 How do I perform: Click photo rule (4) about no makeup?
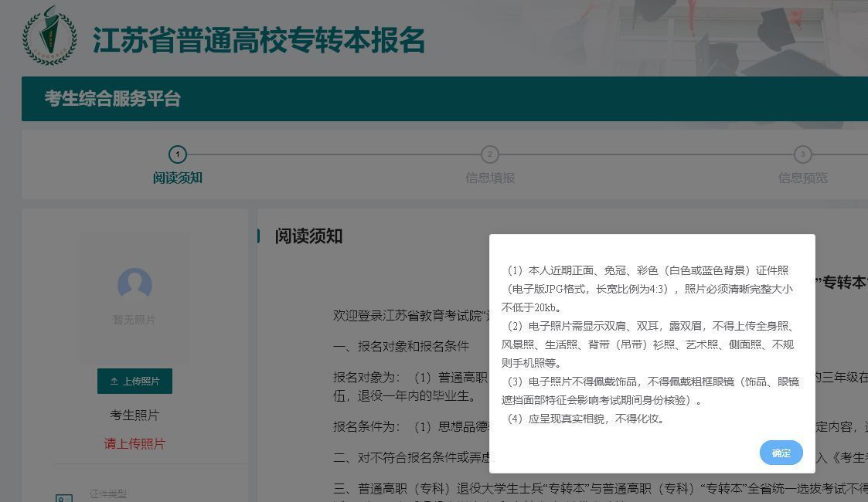(x=585, y=419)
